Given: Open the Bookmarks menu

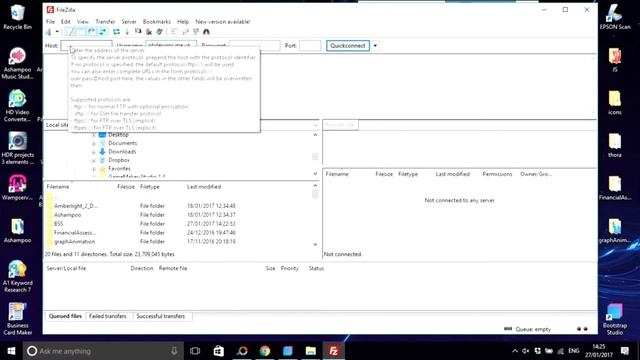Looking at the screenshot, I should pyautogui.click(x=157, y=22).
